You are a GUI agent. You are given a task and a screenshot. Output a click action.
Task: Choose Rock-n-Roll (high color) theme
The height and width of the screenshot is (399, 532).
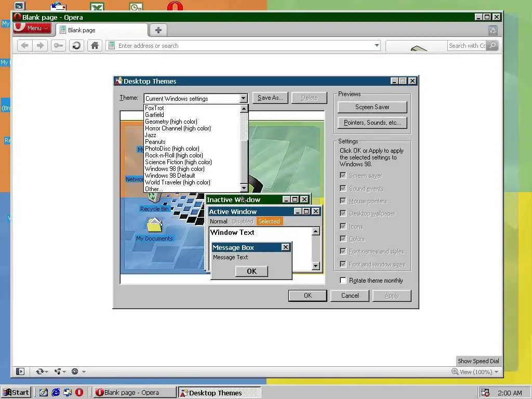(x=174, y=155)
